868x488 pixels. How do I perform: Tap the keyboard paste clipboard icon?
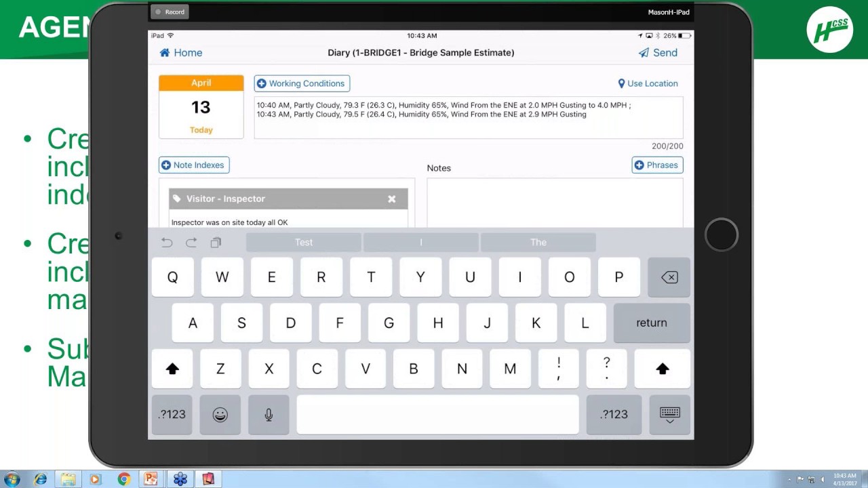pos(216,242)
